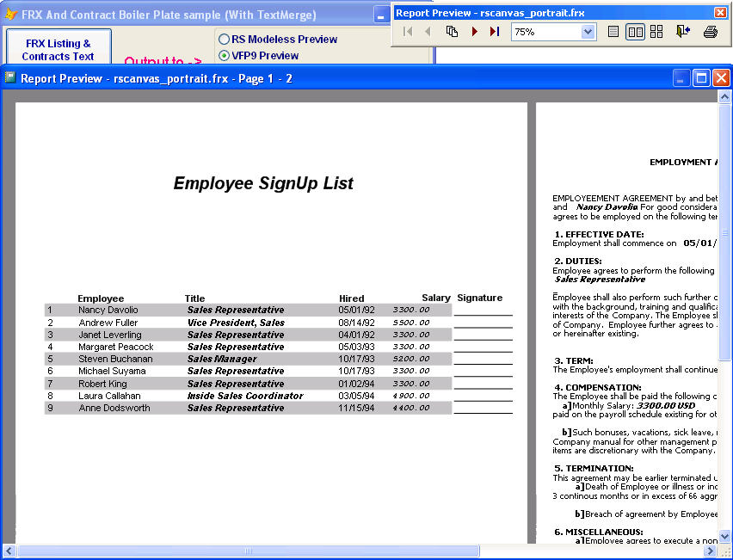Click the name Margaret Peacock
The image size is (733, 560).
click(116, 347)
